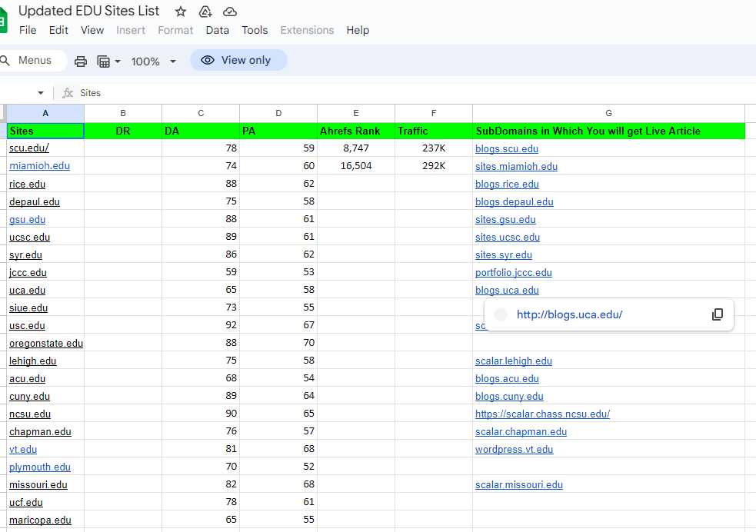Select the Sites header cell
This screenshot has height=532, width=756.
[x=45, y=131]
